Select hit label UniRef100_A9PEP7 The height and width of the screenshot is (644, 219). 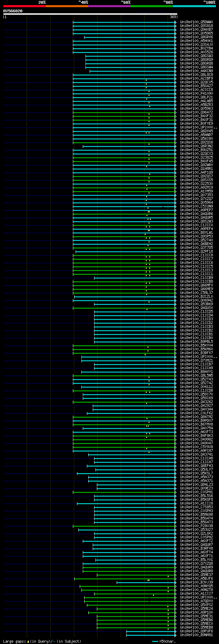tap(196, 210)
